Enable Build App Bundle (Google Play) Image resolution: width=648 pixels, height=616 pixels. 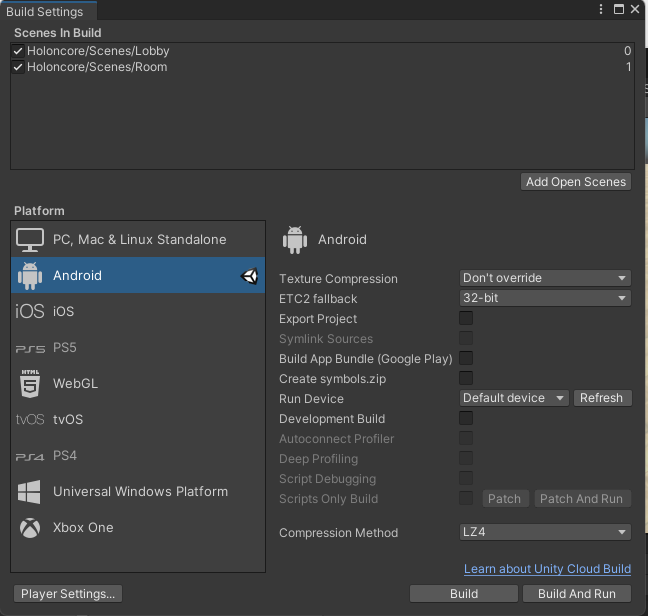point(466,358)
